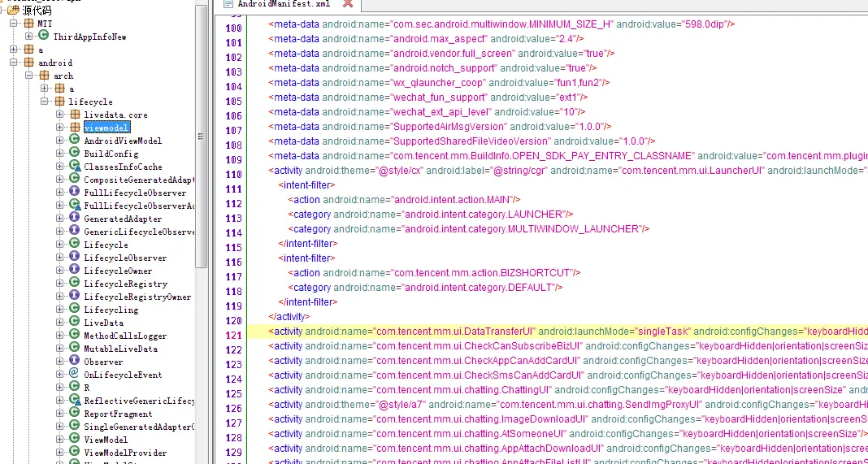868x464 pixels.
Task: Click the viewmodel package icon
Action: [x=75, y=128]
